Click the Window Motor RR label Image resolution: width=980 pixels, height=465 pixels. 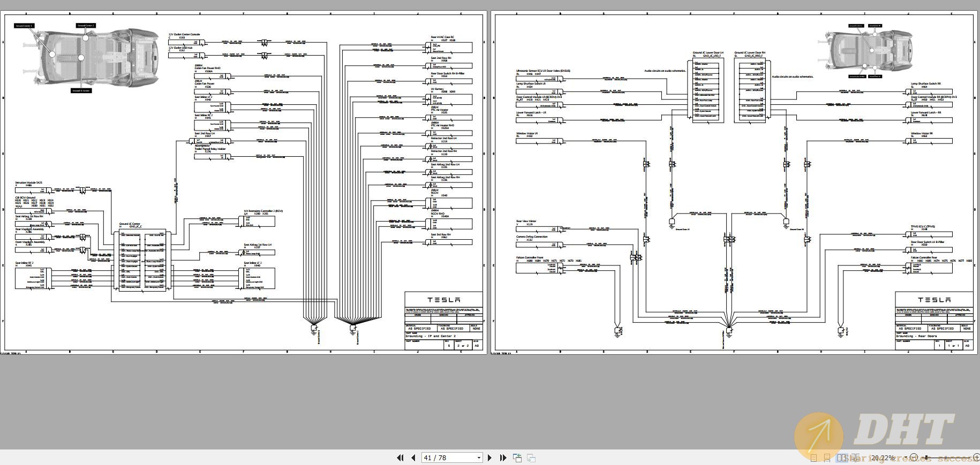click(922, 133)
